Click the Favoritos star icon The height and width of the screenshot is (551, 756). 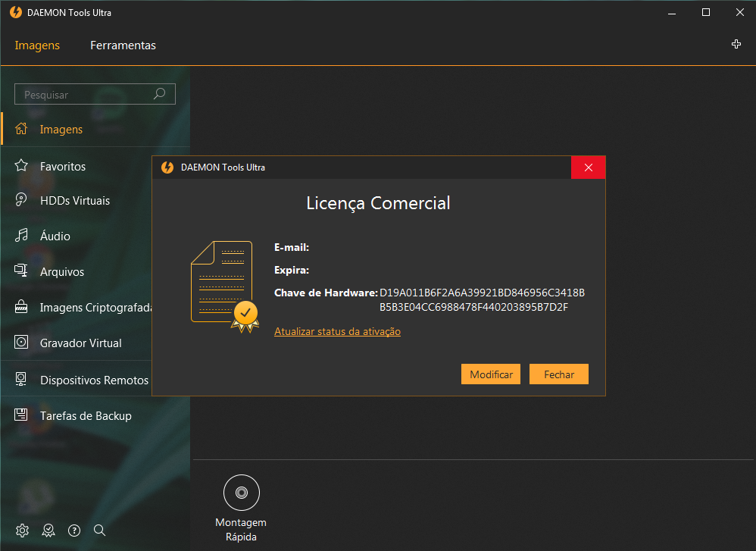pos(21,165)
